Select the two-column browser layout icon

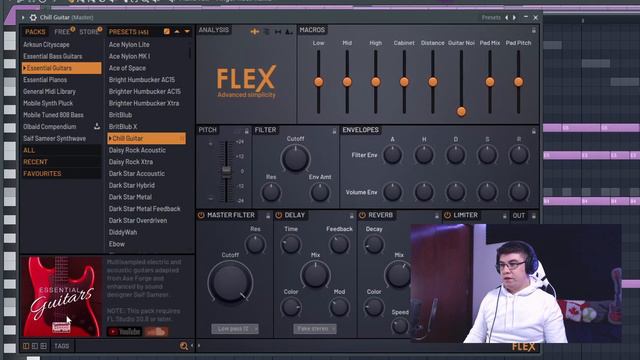click(x=35, y=346)
